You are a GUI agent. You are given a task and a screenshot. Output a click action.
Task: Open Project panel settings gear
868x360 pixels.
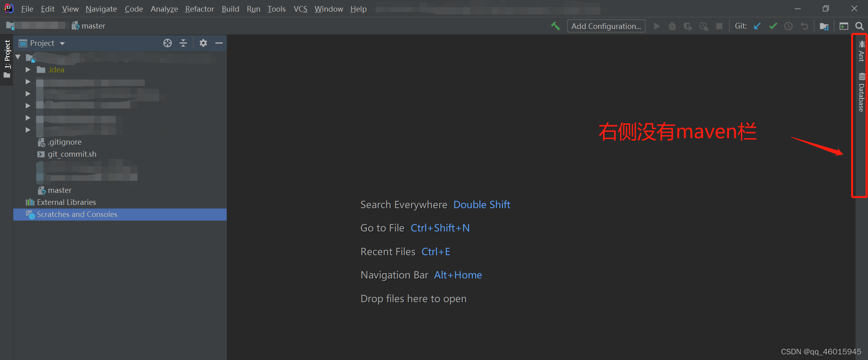tap(203, 43)
